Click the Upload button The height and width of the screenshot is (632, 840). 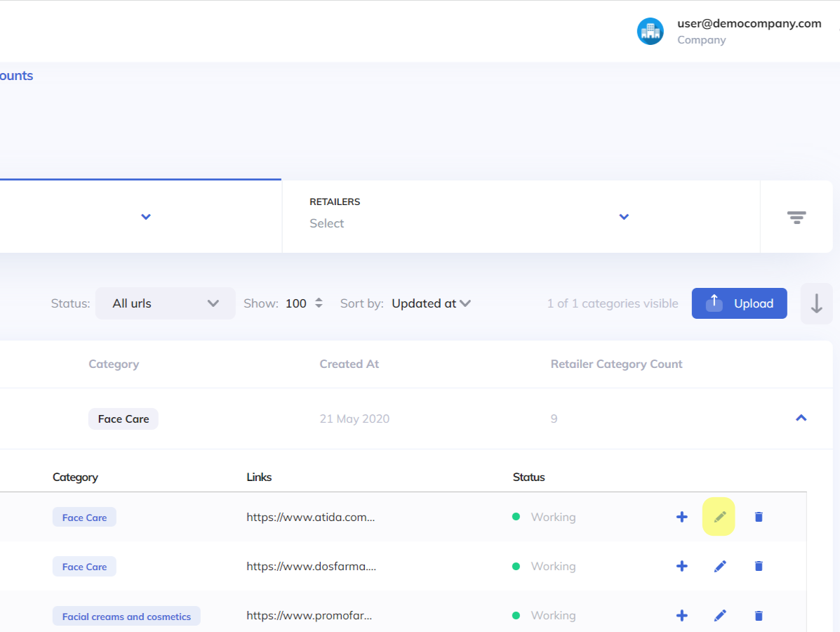pyautogui.click(x=739, y=303)
